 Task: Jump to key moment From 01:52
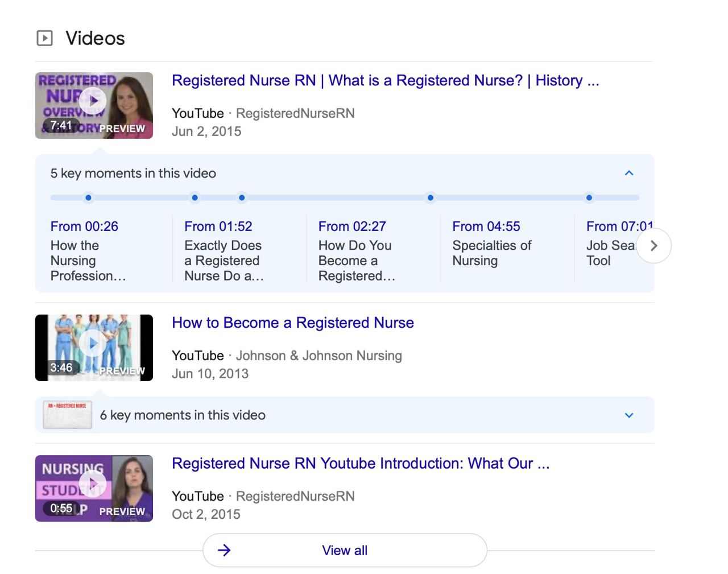tap(218, 226)
